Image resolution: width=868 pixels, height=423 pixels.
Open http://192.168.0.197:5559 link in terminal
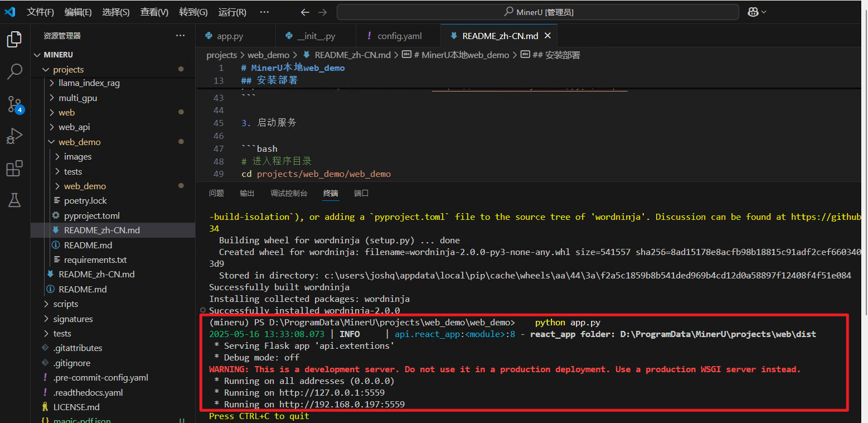tap(342, 405)
